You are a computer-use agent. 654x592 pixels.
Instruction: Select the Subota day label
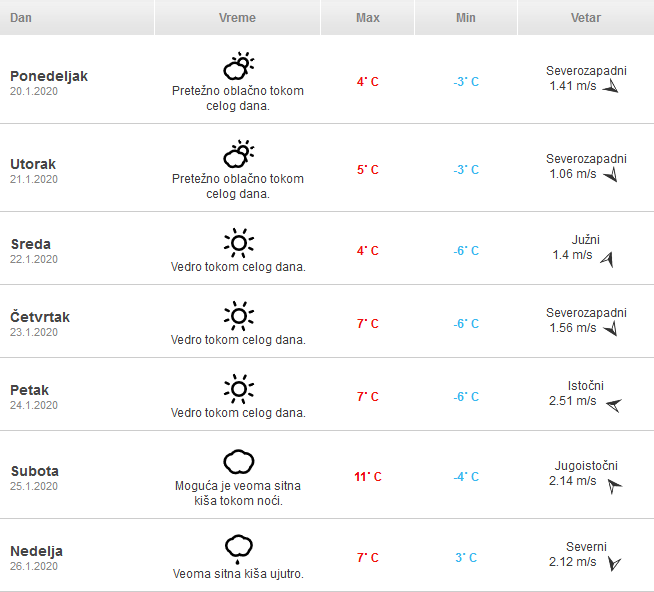point(35,471)
